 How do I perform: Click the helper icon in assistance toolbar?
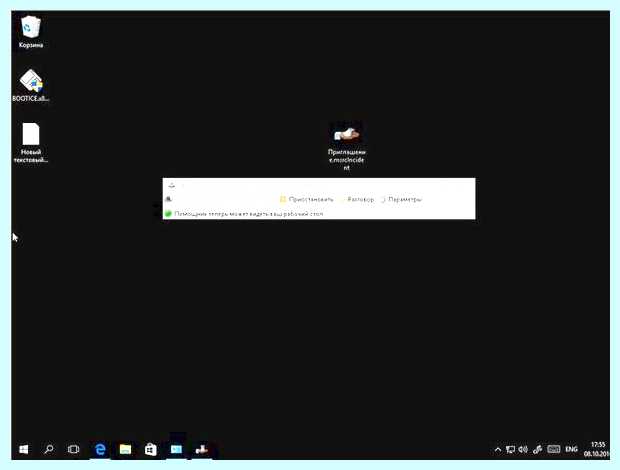pyautogui.click(x=169, y=199)
